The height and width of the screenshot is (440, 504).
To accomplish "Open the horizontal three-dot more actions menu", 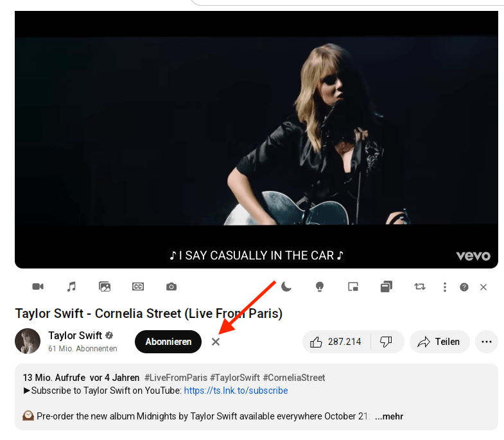I will tap(487, 342).
